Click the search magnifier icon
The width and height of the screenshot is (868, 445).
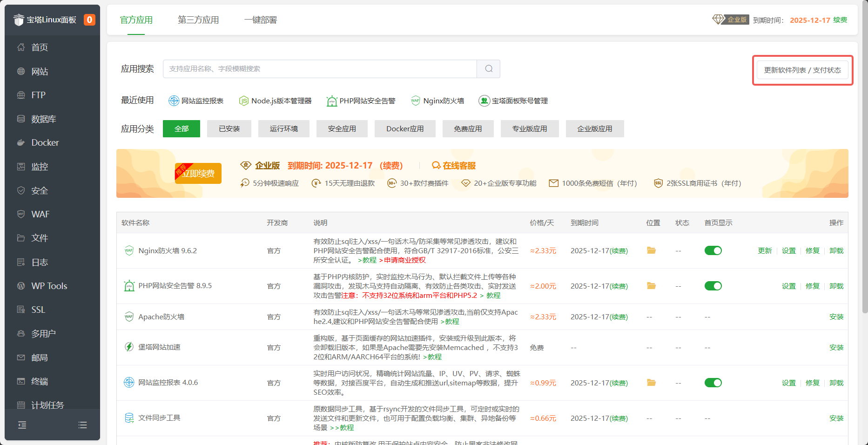pyautogui.click(x=488, y=68)
